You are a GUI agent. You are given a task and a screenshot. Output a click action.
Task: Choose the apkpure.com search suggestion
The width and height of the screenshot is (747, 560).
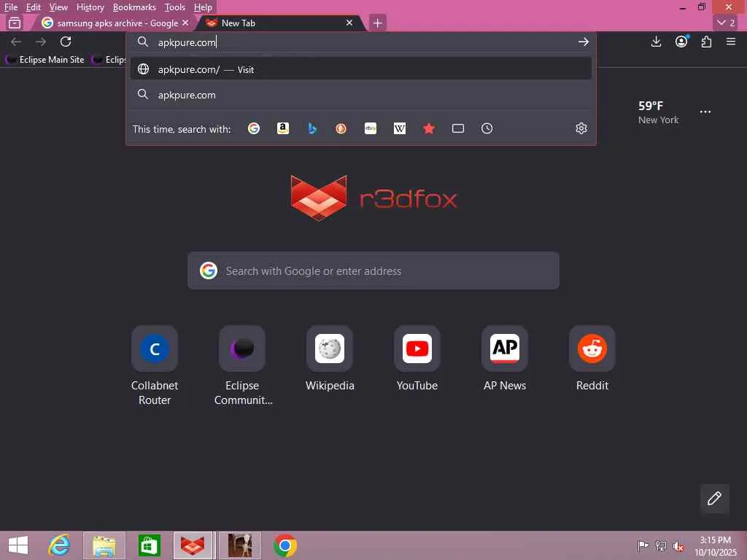(361, 95)
